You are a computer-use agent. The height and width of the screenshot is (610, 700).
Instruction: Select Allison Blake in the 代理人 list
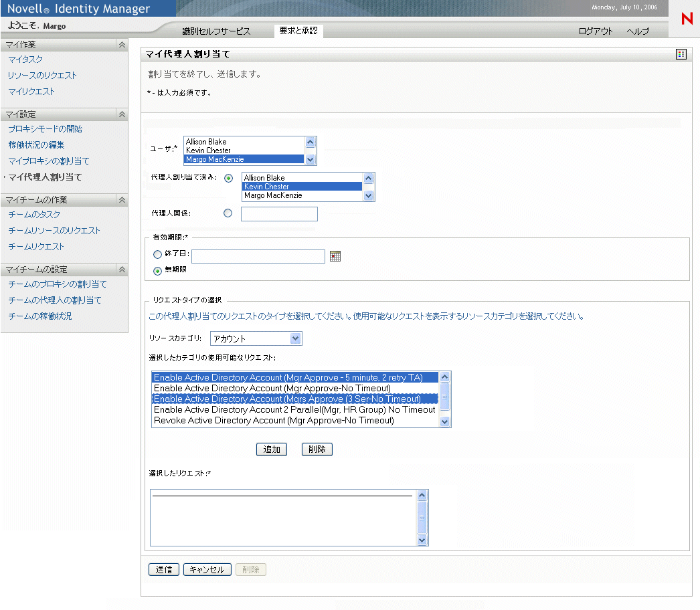click(x=302, y=178)
